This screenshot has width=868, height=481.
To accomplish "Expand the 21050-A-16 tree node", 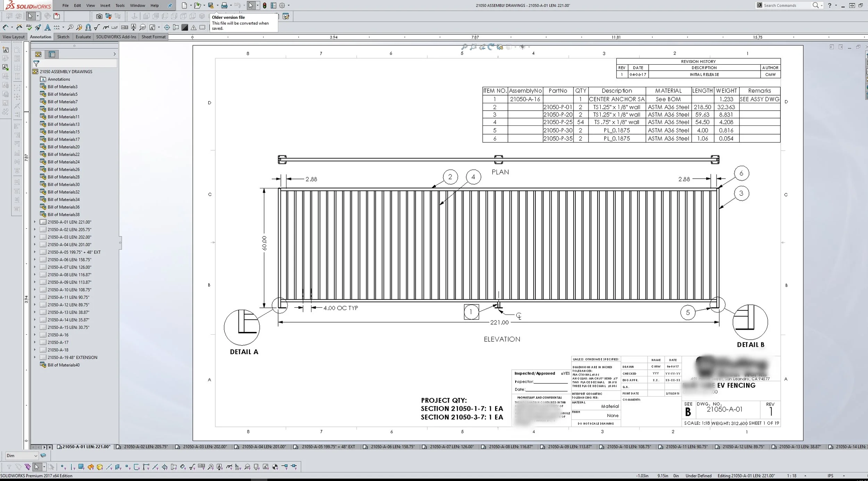I will pyautogui.click(x=35, y=335).
